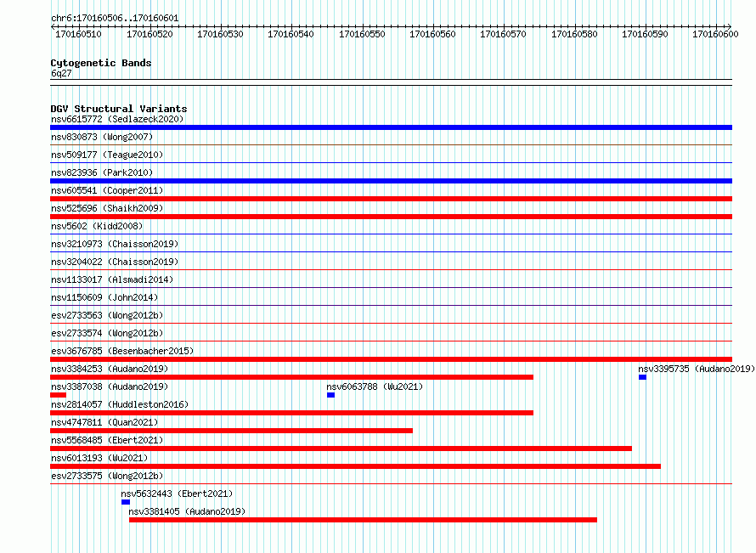Click nsv3210973 (Chaisson2019) label
This screenshot has height=553, width=756.
tap(115, 244)
